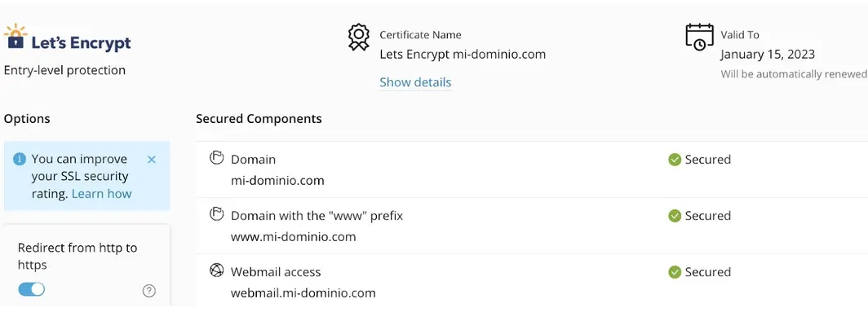This screenshot has width=868, height=321.
Task: Click the blue info circle icon
Action: [x=20, y=159]
